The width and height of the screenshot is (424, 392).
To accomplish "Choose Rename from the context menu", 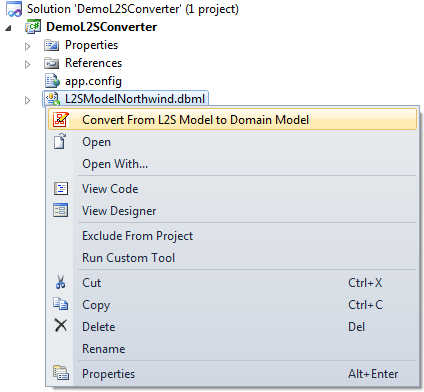I will click(x=104, y=349).
